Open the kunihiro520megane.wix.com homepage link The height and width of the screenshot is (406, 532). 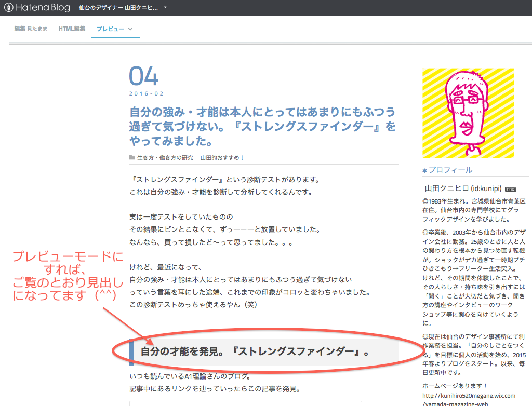[469, 400]
